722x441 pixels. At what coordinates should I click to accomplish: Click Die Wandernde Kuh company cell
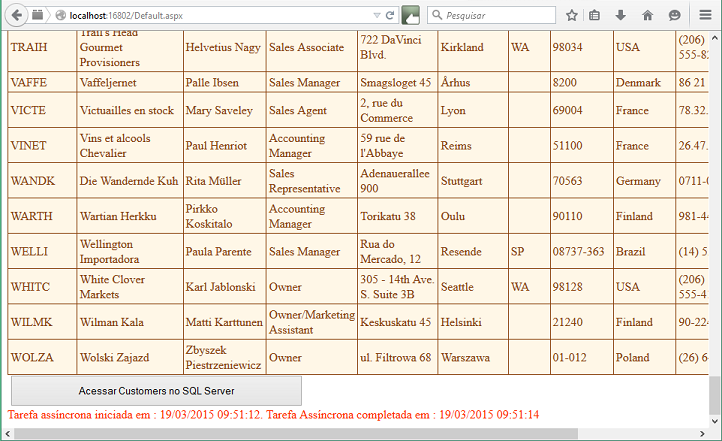click(130, 181)
